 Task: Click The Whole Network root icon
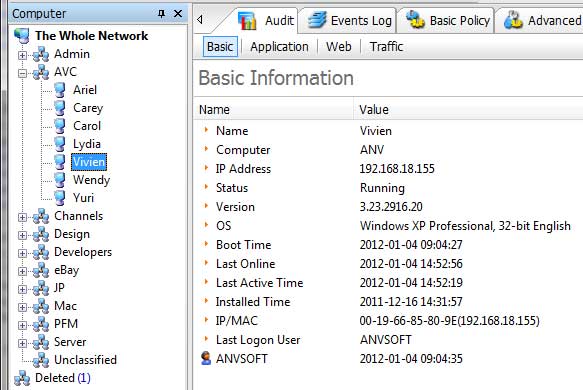pos(22,36)
